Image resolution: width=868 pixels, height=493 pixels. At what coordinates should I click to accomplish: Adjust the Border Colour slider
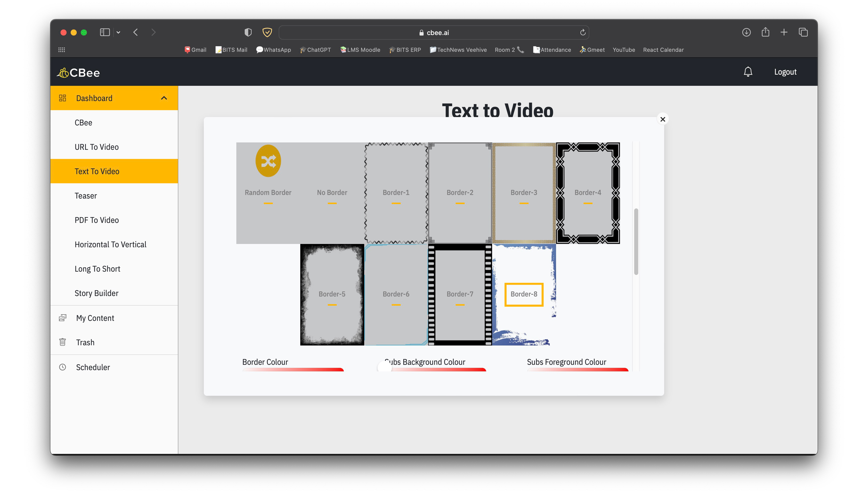[x=292, y=371]
